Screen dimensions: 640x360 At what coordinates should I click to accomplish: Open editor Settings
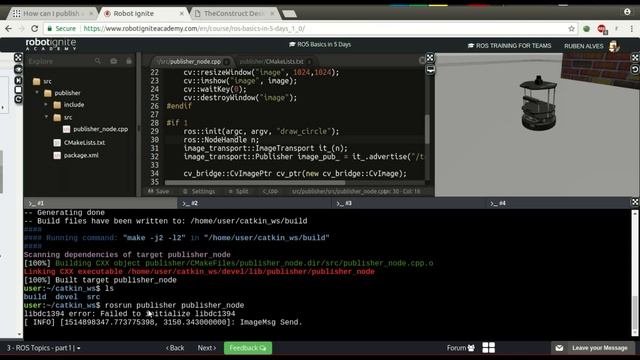click(x=199, y=191)
